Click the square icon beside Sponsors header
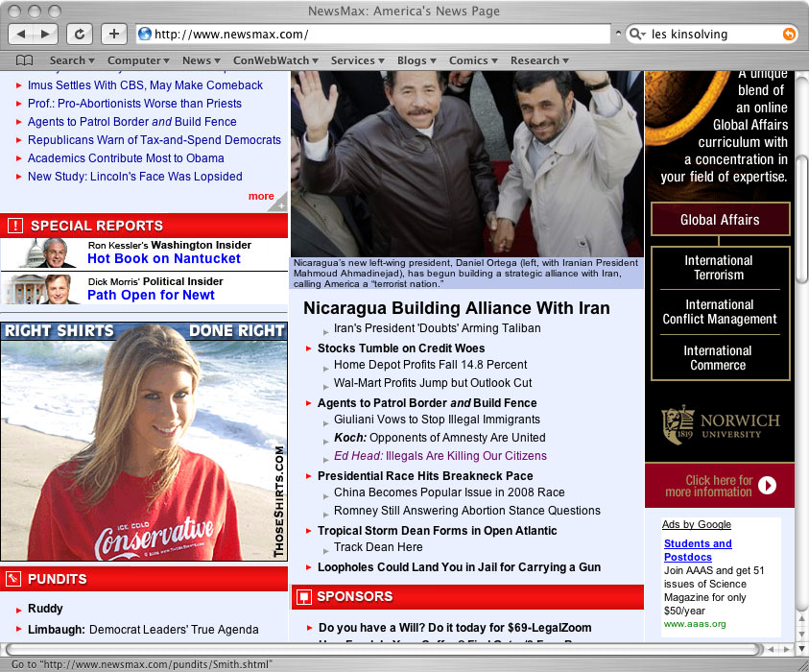Image resolution: width=809 pixels, height=672 pixels. point(304,597)
